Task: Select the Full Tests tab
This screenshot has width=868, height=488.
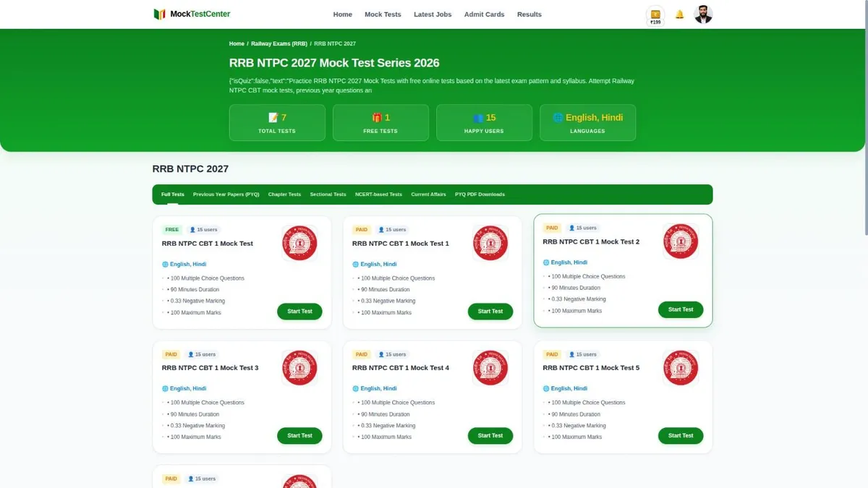Action: [173, 194]
